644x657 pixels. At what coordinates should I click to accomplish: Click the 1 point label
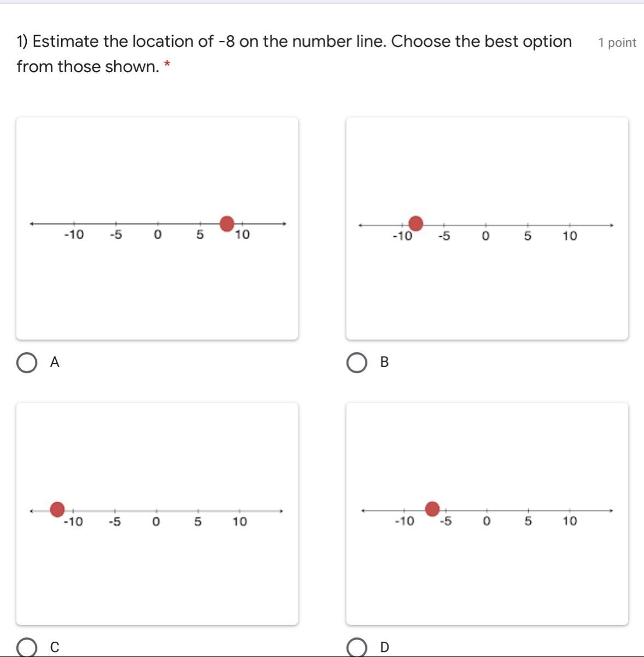(617, 43)
